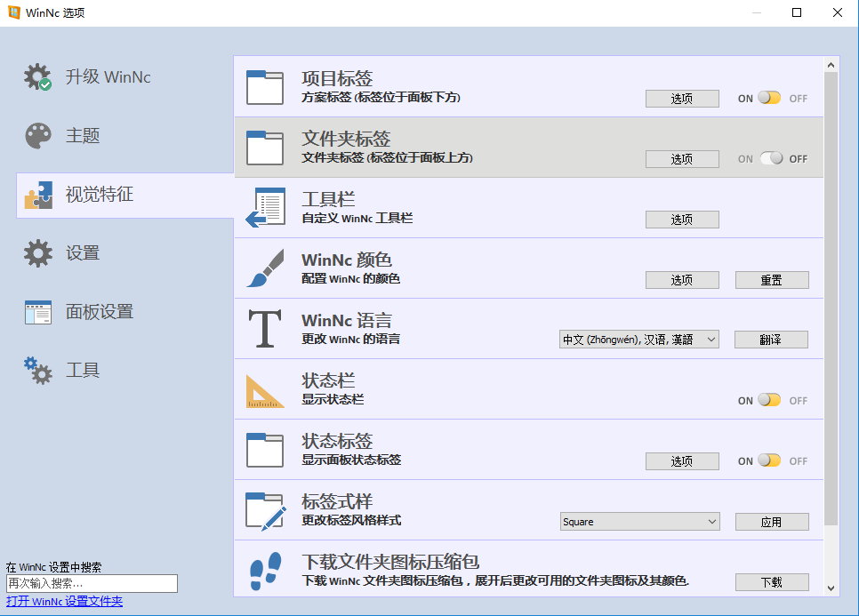The width and height of the screenshot is (859, 616).
Task: Click the 标签式样 pencil window icon
Action: coord(266,511)
